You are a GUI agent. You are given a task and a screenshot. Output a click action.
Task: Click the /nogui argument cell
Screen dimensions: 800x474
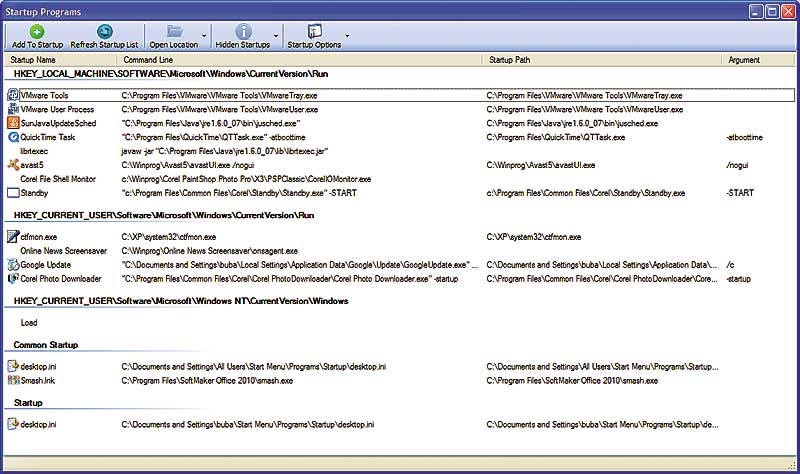tap(737, 165)
